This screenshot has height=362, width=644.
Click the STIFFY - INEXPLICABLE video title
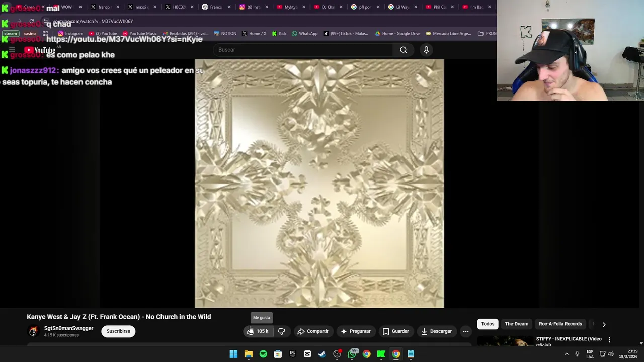click(569, 341)
